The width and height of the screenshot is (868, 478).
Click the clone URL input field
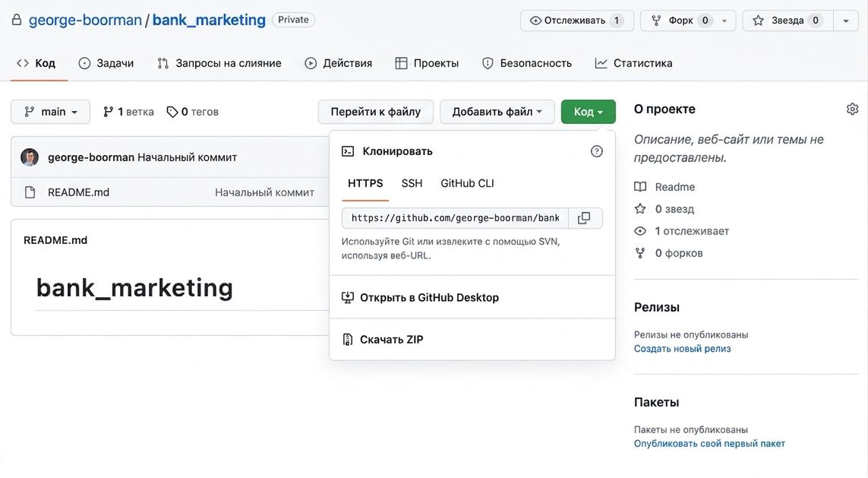tap(455, 217)
